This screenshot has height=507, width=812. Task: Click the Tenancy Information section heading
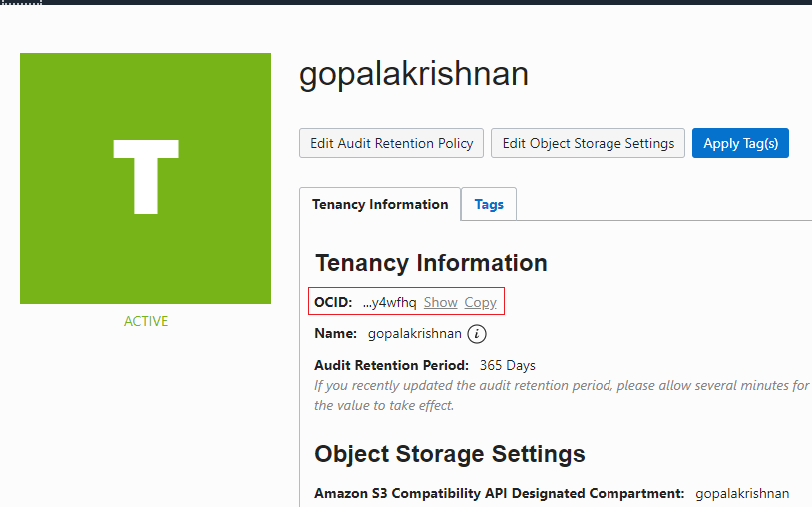[x=431, y=263]
